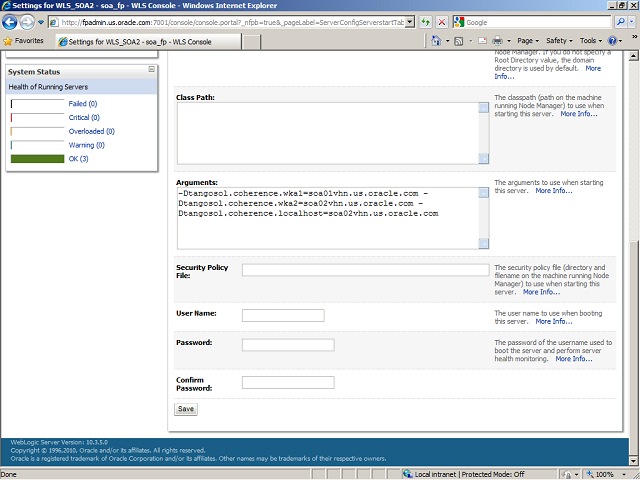Click the Failed (0) health link
Image resolution: width=640 pixels, height=480 pixels.
pyautogui.click(x=83, y=103)
